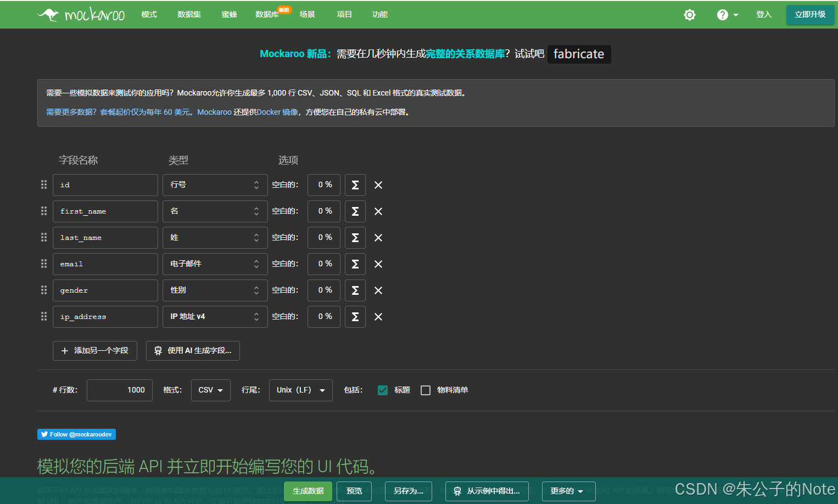Image resolution: width=838 pixels, height=504 pixels.
Task: Edit the first_name field name input
Action: (x=105, y=211)
